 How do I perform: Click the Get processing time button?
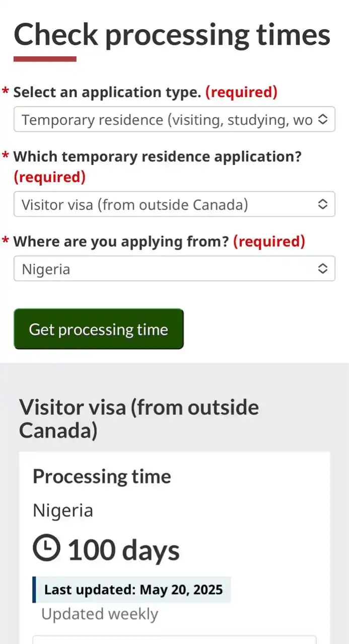99,329
